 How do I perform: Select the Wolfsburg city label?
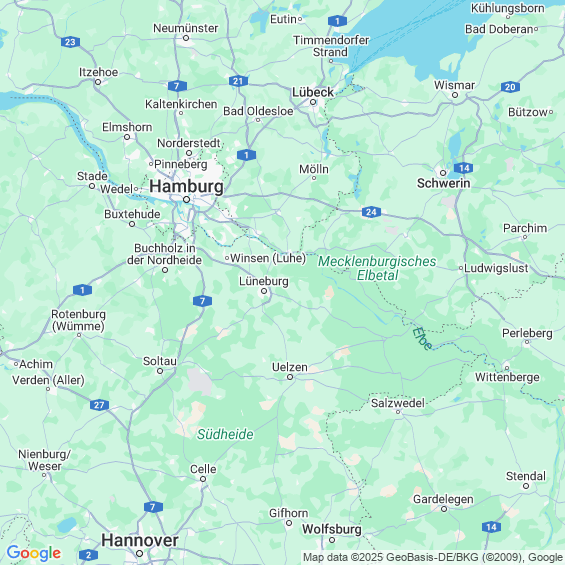(332, 529)
